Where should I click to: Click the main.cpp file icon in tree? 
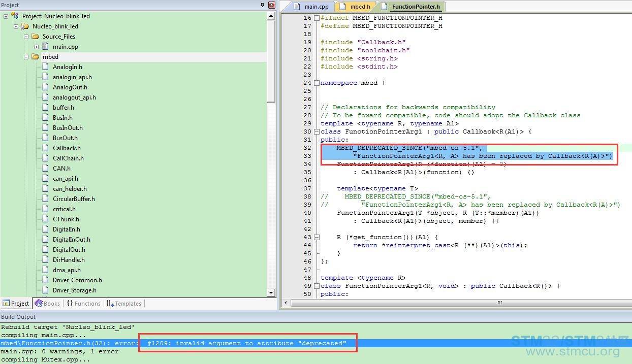46,47
